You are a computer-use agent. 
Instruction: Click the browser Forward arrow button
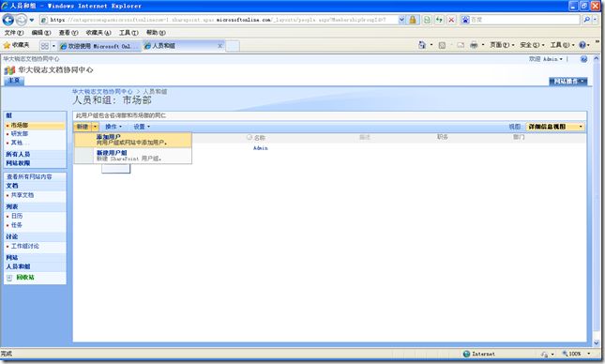pos(22,20)
